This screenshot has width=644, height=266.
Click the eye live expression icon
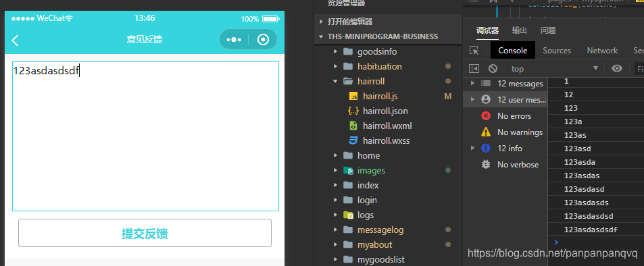pyautogui.click(x=616, y=69)
